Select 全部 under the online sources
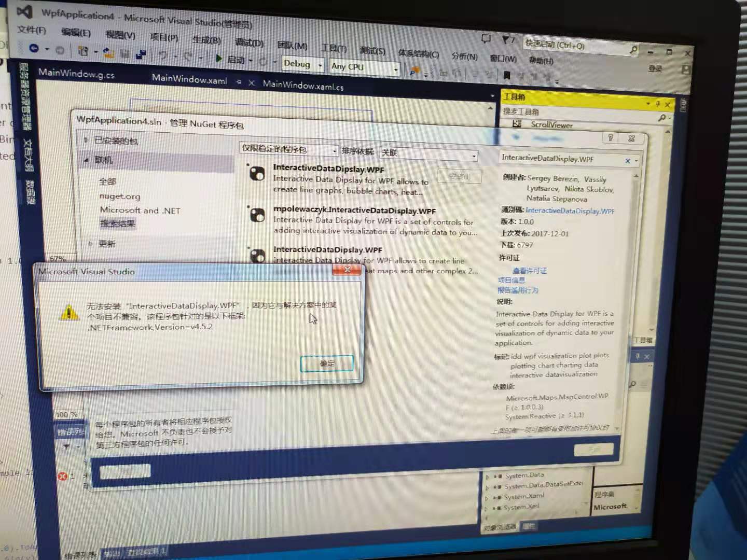The image size is (747, 560). coord(107,181)
